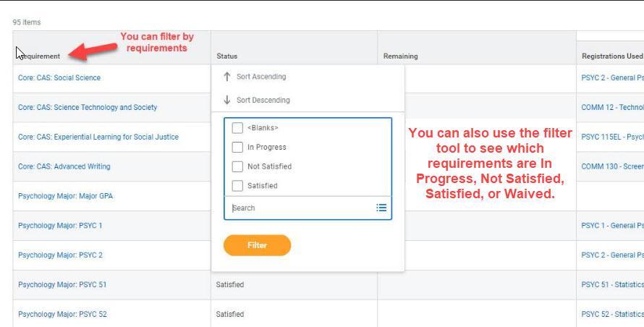The image size is (644, 327).
Task: Click the Sort Ascending up-arrow icon
Action: click(227, 77)
